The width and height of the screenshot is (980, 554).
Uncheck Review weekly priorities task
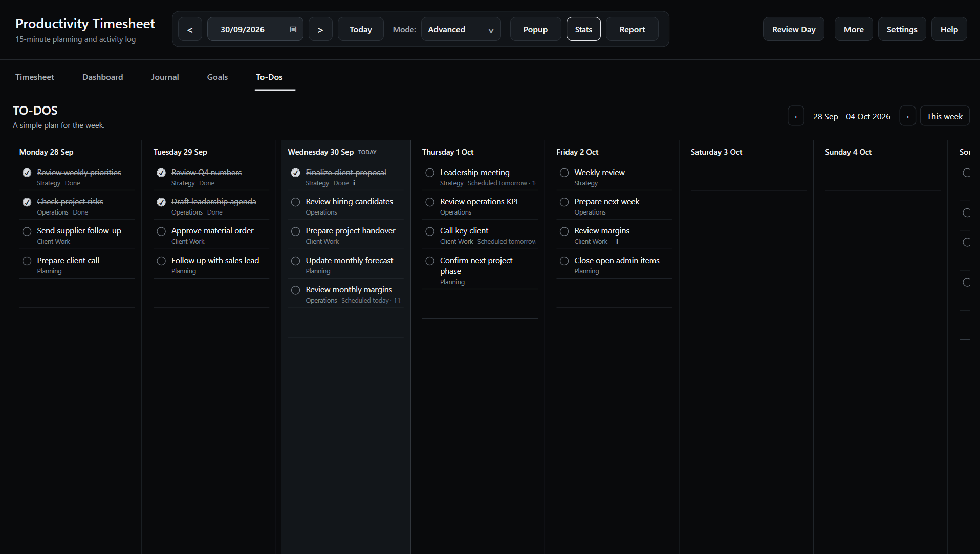[x=27, y=173]
